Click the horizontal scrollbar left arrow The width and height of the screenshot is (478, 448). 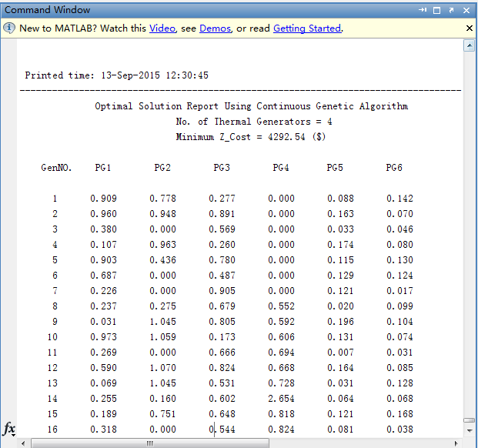pos(23,443)
